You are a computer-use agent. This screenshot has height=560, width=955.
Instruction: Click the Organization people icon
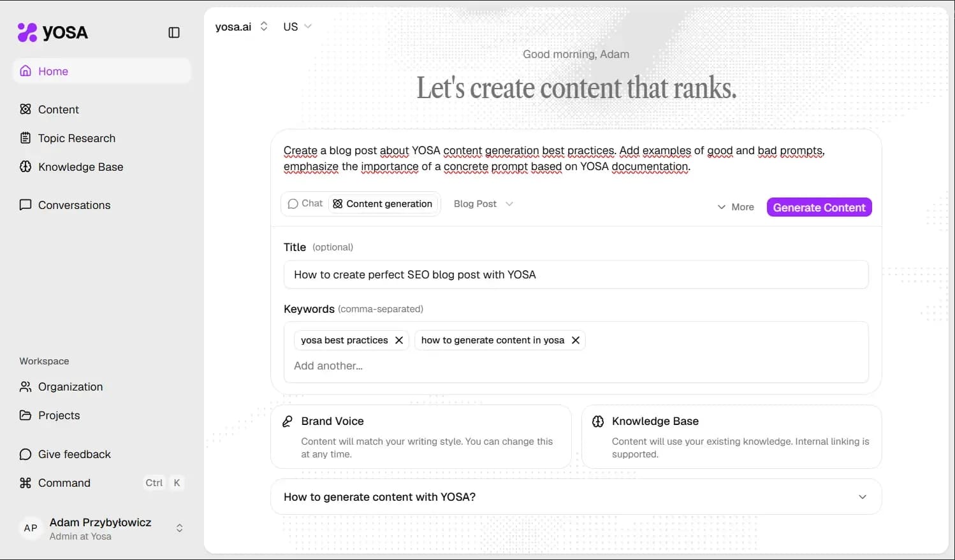click(26, 387)
